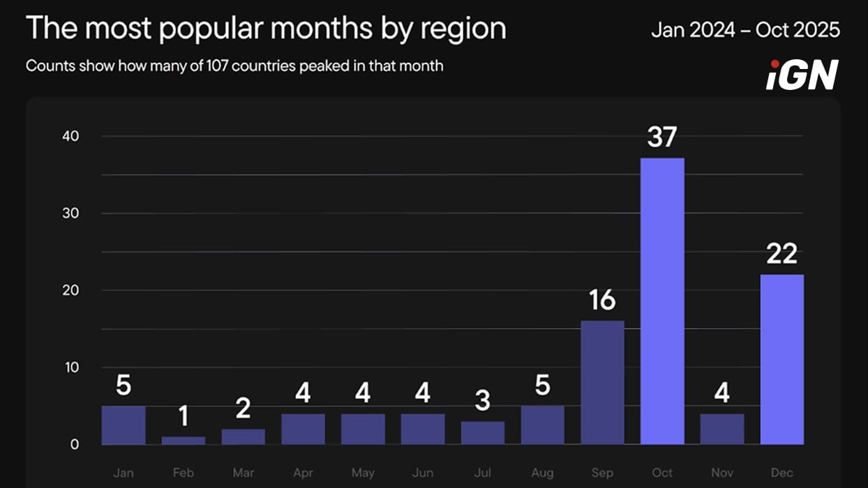The height and width of the screenshot is (488, 868).
Task: Select the Oct axis label
Action: 662,473
